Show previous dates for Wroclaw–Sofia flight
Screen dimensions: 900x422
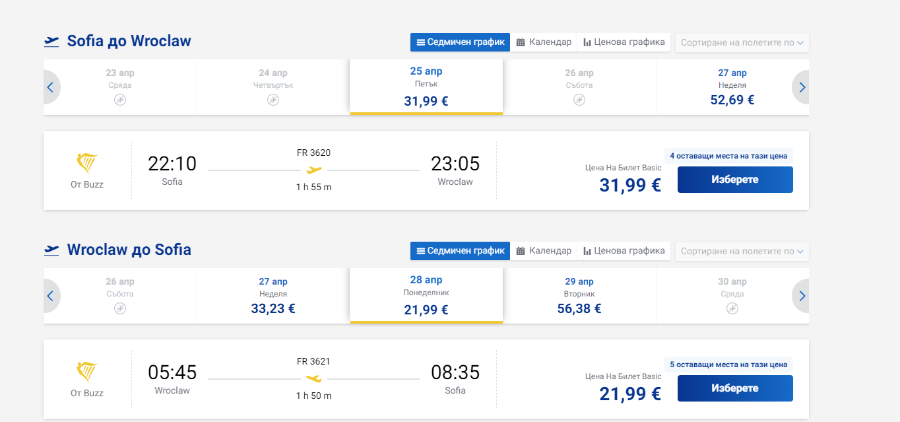tap(51, 296)
